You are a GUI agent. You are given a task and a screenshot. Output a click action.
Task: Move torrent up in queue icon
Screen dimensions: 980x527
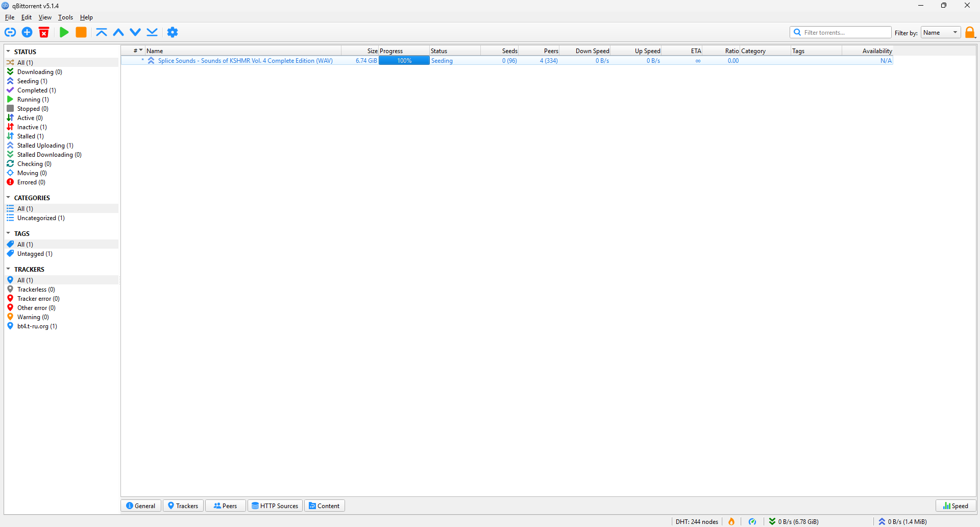[x=118, y=32]
